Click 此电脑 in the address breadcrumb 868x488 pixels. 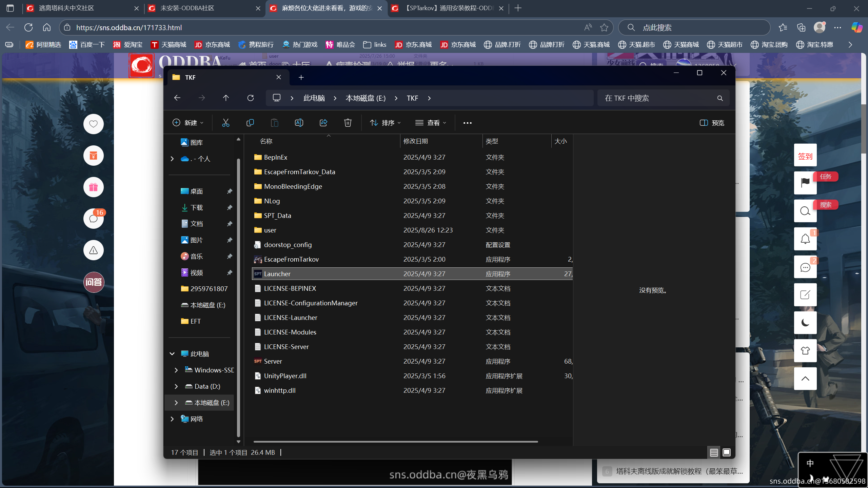click(314, 98)
